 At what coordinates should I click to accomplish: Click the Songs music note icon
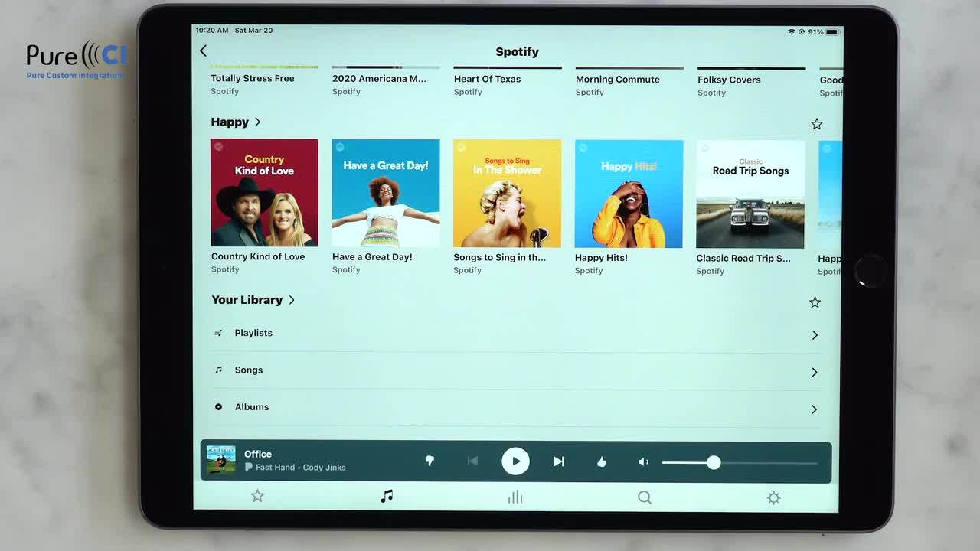pyautogui.click(x=218, y=370)
